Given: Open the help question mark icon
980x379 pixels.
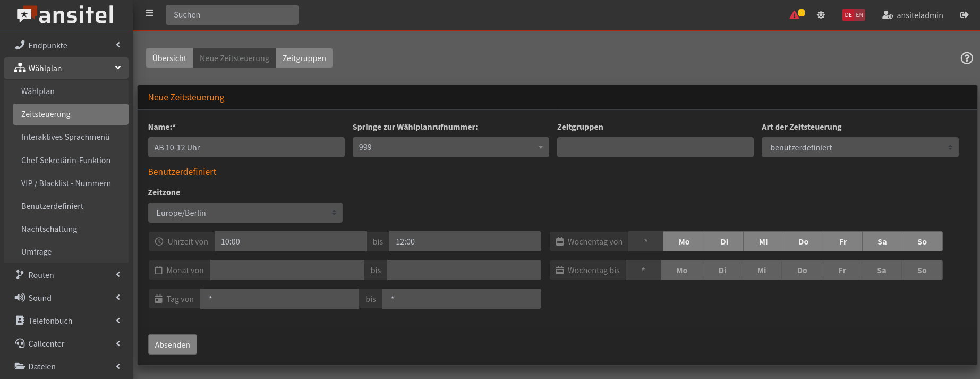Looking at the screenshot, I should pyautogui.click(x=967, y=58).
